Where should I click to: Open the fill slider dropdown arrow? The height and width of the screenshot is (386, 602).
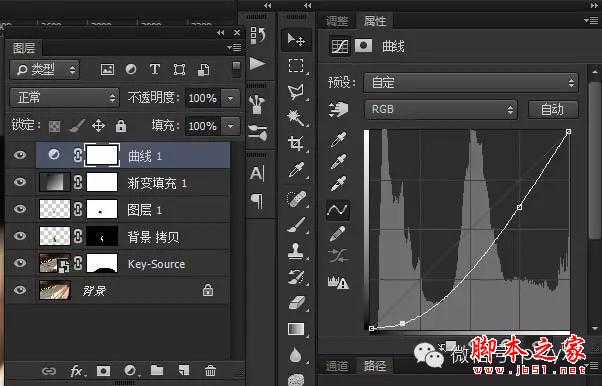click(x=230, y=126)
